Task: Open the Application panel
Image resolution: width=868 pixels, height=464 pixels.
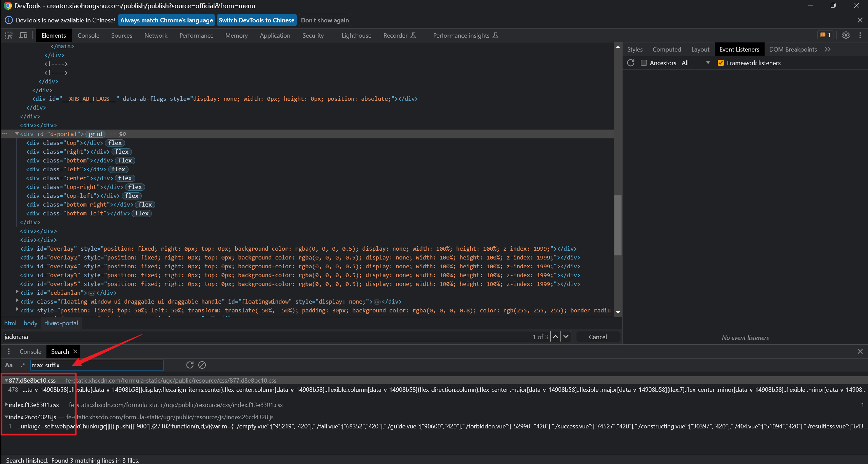Action: pos(275,35)
